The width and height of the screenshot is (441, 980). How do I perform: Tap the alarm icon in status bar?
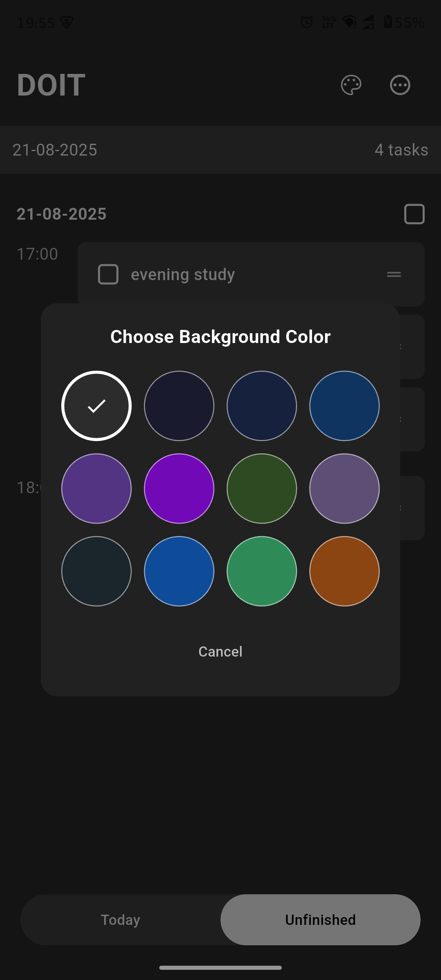coord(307,22)
